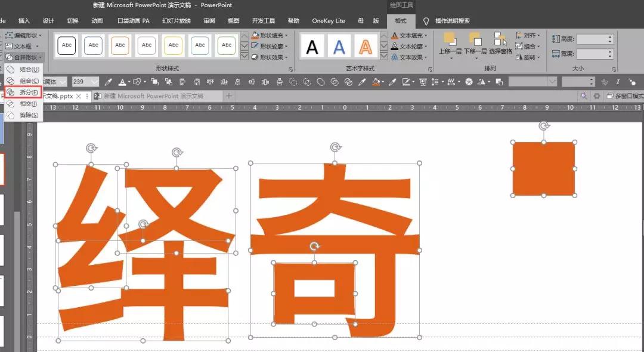Click the font color A icon in quick toolbar
Image resolution: width=644 pixels, height=352 pixels.
pos(122,82)
